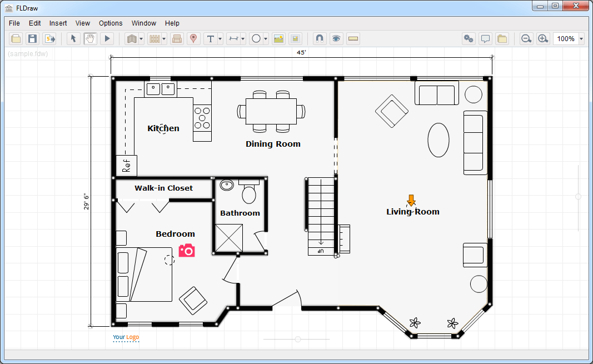Click the vertical slider handle at right edge

click(578, 197)
